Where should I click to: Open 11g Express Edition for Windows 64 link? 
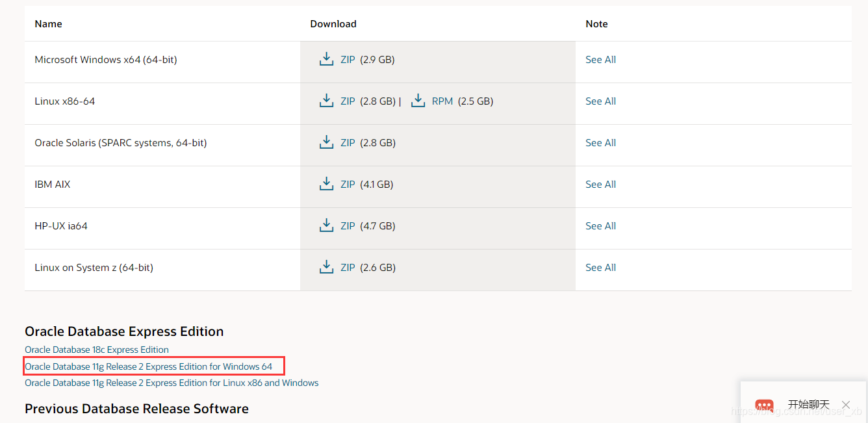149,366
